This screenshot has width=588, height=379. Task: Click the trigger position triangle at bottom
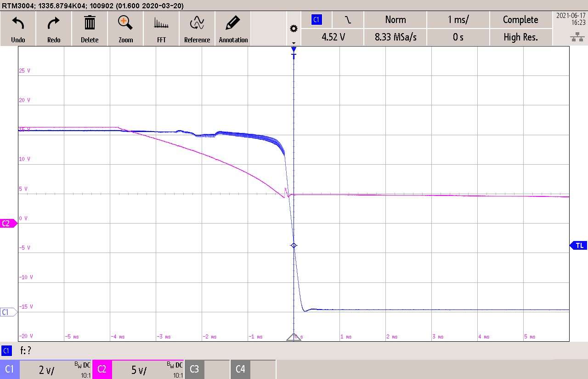[294, 337]
